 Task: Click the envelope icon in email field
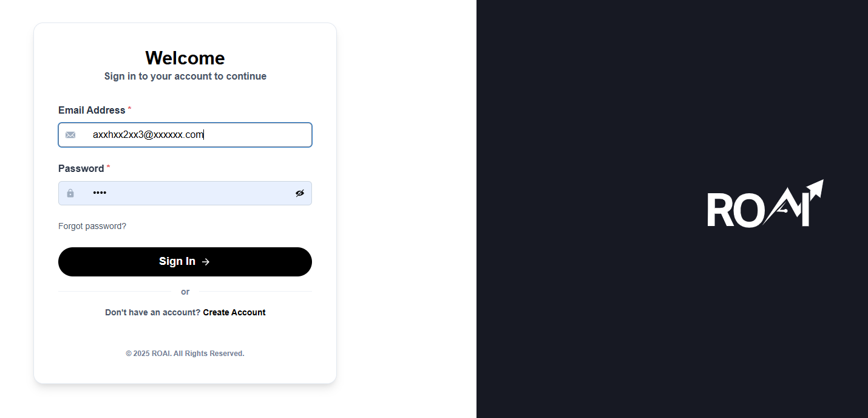click(x=70, y=135)
